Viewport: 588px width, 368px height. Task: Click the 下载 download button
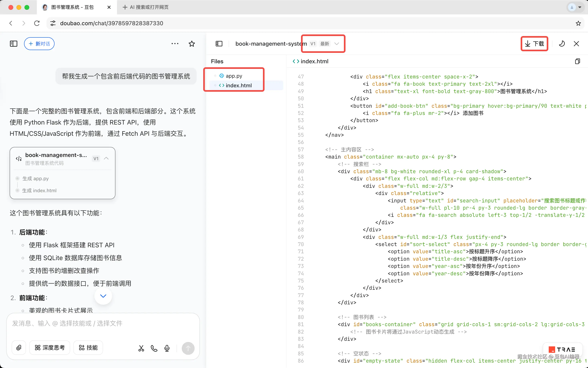coord(534,44)
